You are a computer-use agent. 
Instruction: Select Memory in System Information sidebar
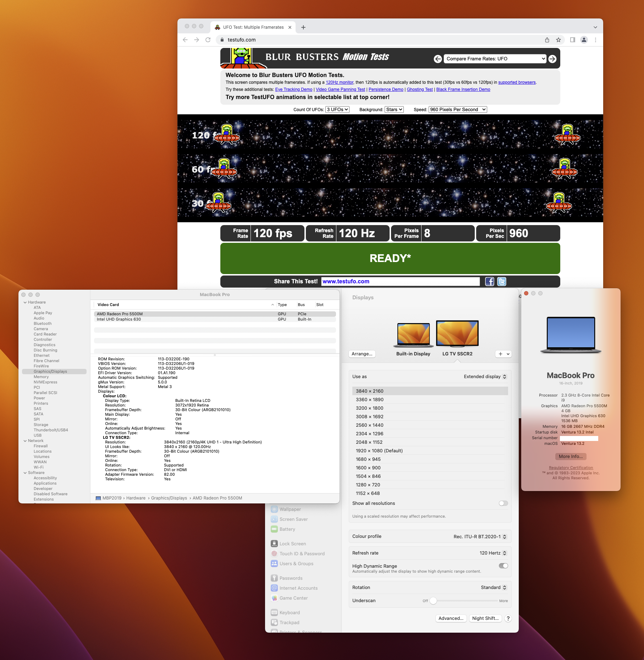[41, 377]
